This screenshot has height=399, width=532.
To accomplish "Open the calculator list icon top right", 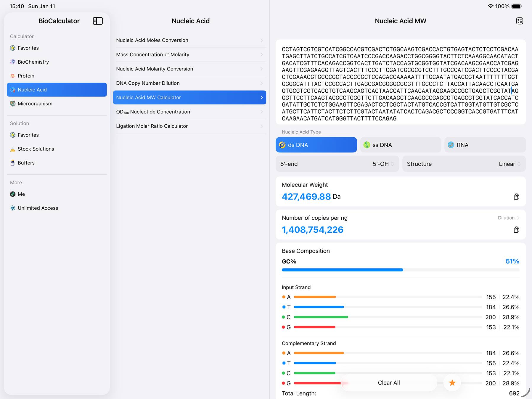I will click(x=519, y=21).
